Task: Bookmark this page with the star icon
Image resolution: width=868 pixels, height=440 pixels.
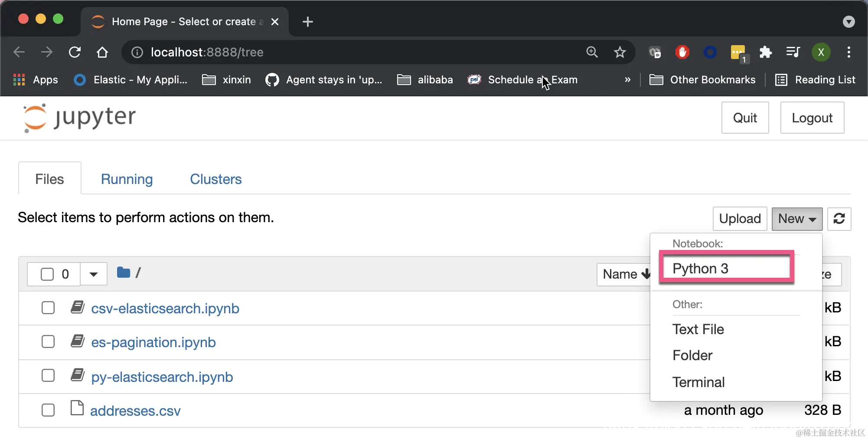Action: 620,53
